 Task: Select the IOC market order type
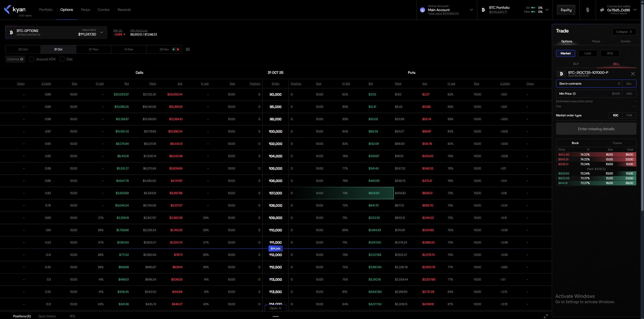(x=615, y=115)
